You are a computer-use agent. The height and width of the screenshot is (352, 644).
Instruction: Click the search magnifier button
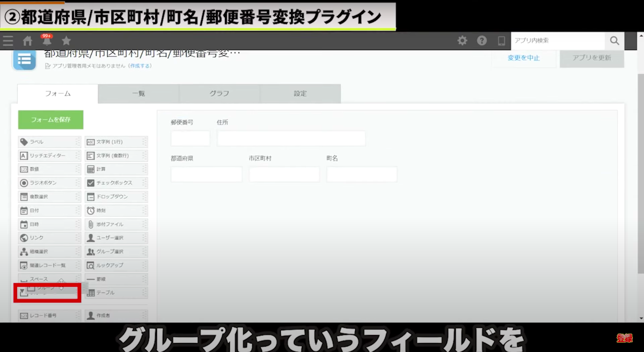(x=614, y=41)
